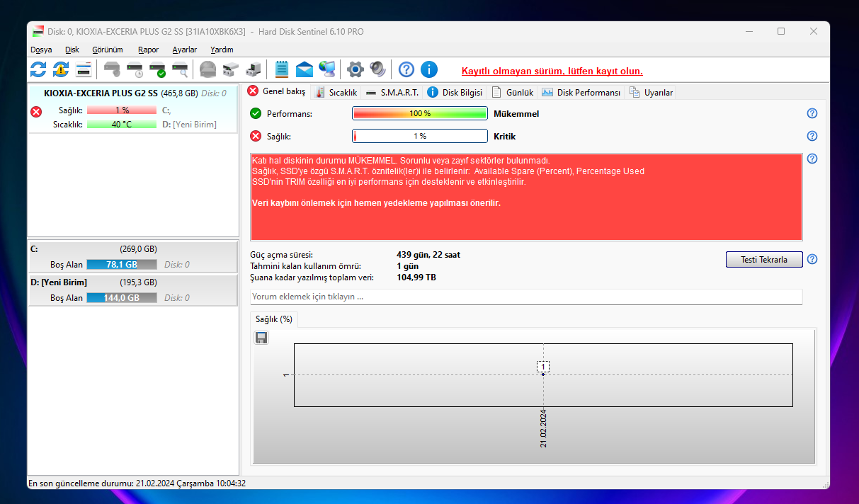Click the disk with magnifier toolbar icon
Viewport: 859px width, 504px height.
pos(180,69)
